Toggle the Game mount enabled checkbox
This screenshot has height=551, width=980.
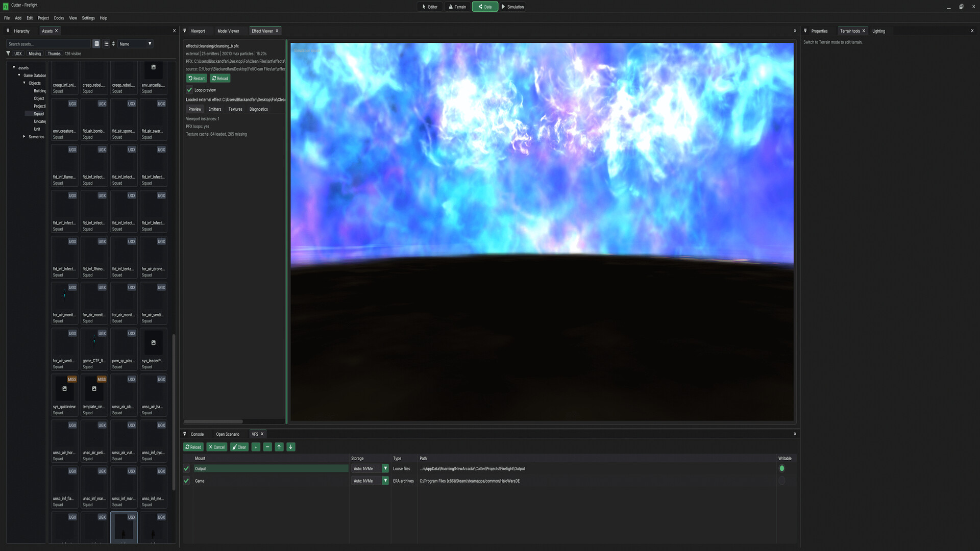coord(186,481)
